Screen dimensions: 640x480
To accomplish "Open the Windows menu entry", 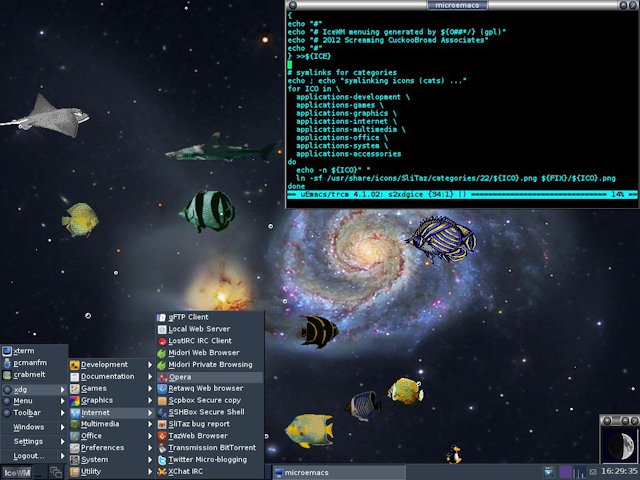I will click(34, 427).
